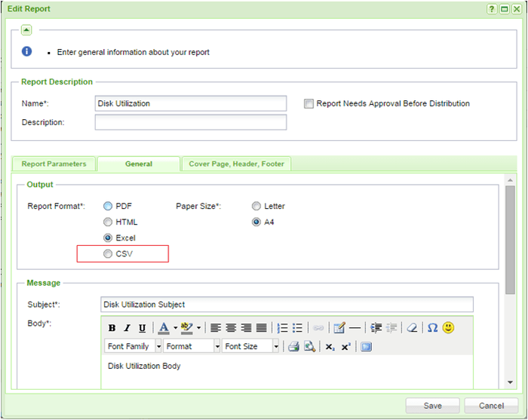Open the text color picker arrow
The height and width of the screenshot is (420, 528).
[x=175, y=328]
